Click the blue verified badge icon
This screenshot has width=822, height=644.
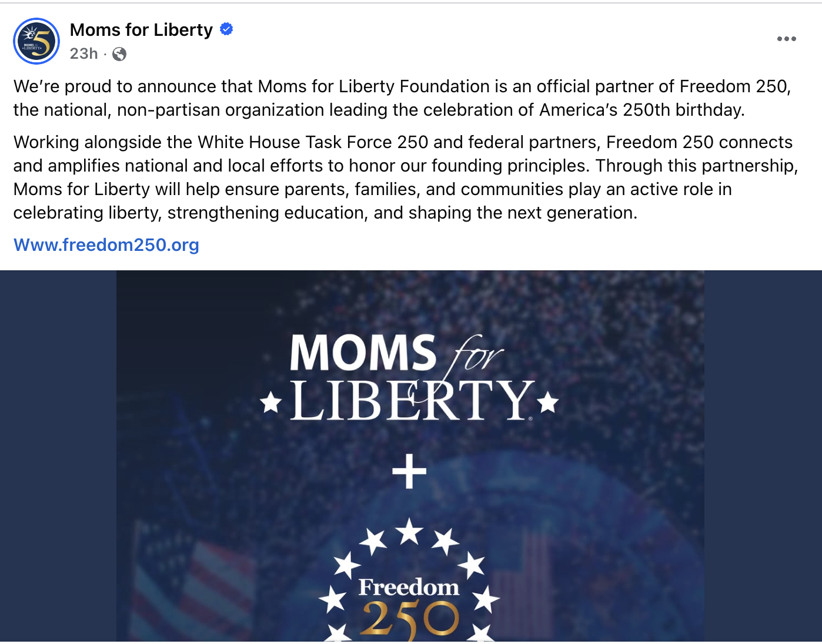pos(226,29)
